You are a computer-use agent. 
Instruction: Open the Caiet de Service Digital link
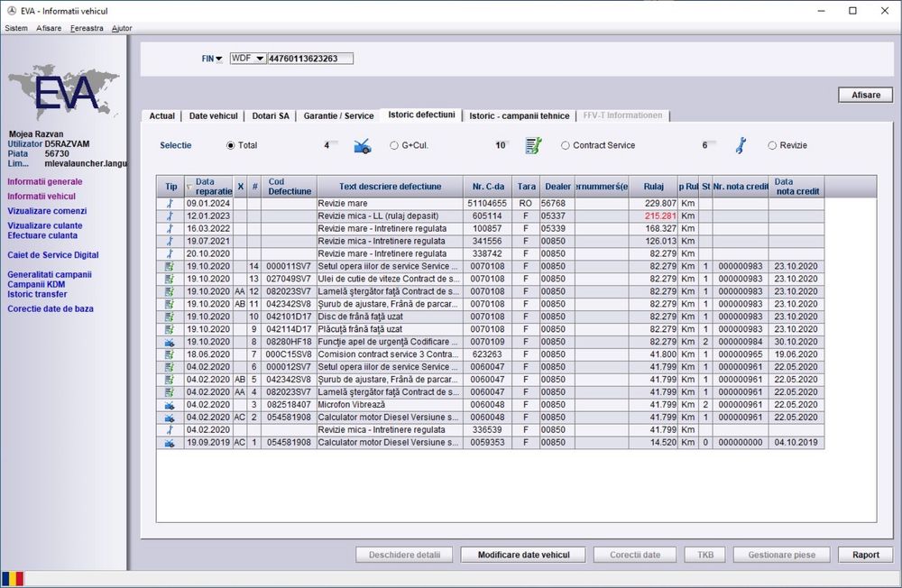[x=53, y=255]
